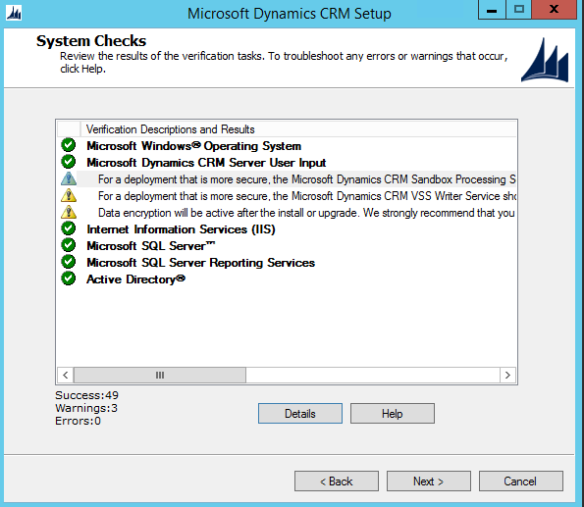Click the Errors:0 count text
This screenshot has height=507, width=584.
pyautogui.click(x=78, y=421)
